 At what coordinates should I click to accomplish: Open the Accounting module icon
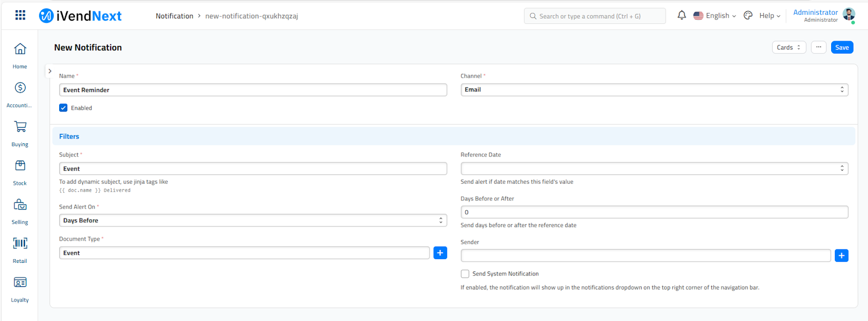point(20,88)
